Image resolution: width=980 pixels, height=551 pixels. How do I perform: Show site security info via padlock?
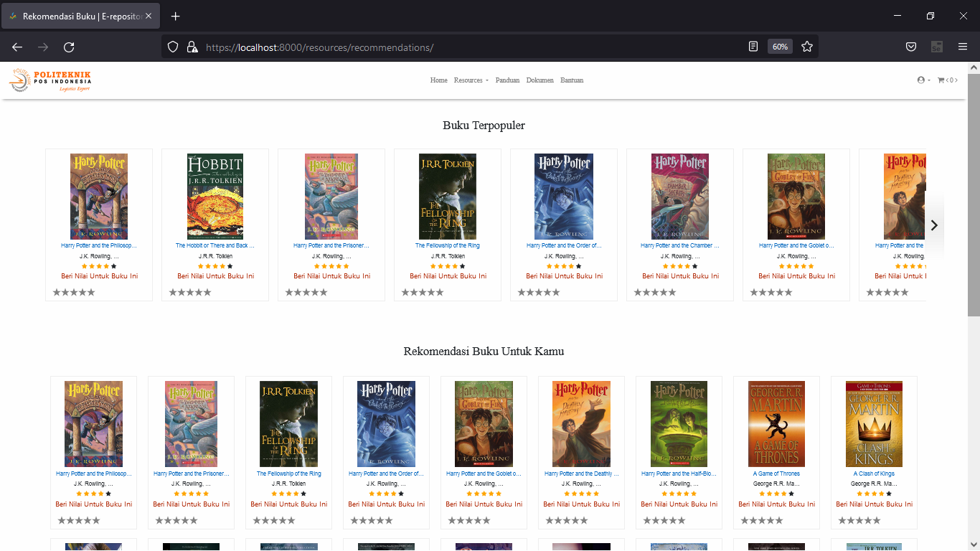(192, 47)
